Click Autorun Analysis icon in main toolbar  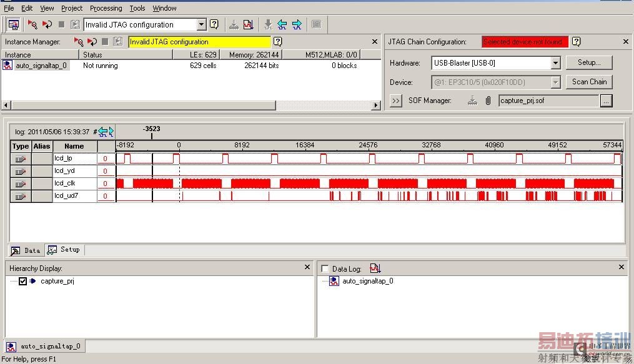point(47,24)
